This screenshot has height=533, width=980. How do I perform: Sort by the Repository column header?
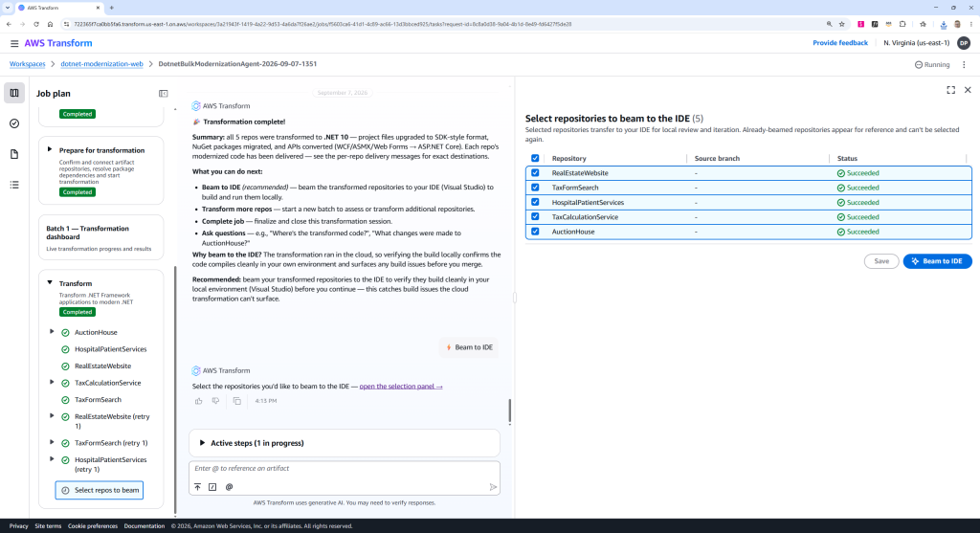point(568,159)
